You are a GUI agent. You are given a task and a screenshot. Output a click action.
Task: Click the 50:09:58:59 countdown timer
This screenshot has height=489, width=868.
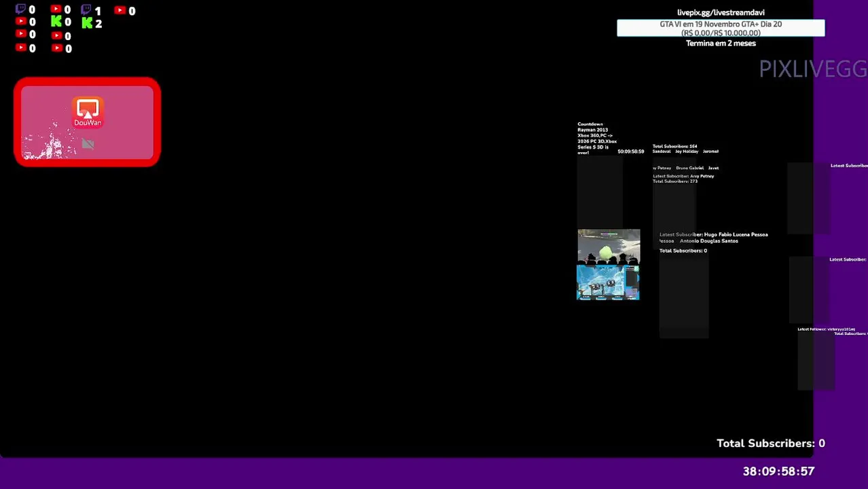[x=631, y=151]
